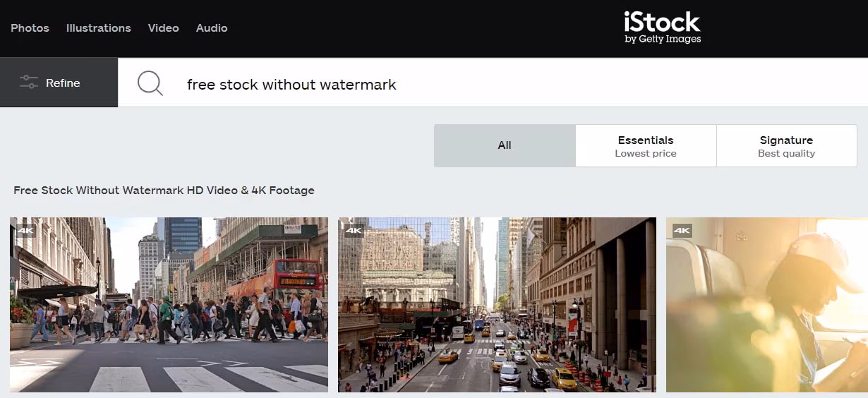
Task: Open the woman in cap video thumbnail
Action: [766, 310]
